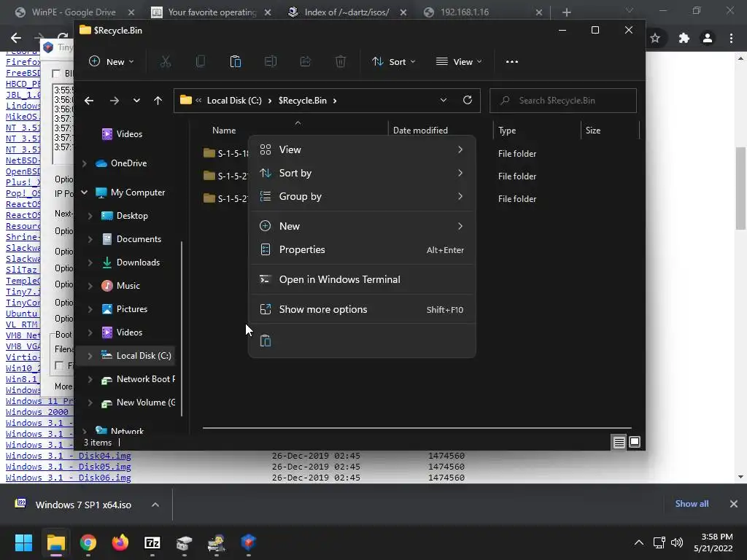Viewport: 747px width, 560px height.
Task: Refresh the $Recycle.Bin folder view
Action: click(x=468, y=100)
